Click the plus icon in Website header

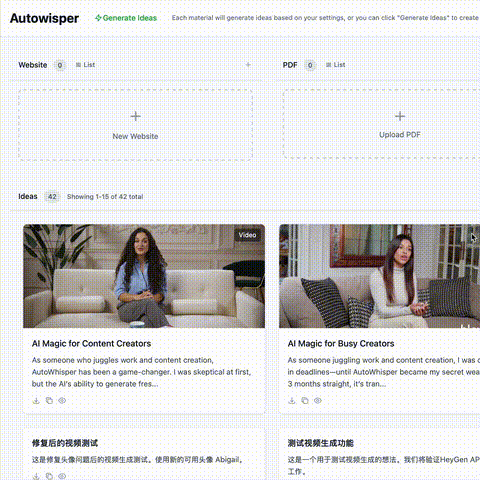click(248, 65)
